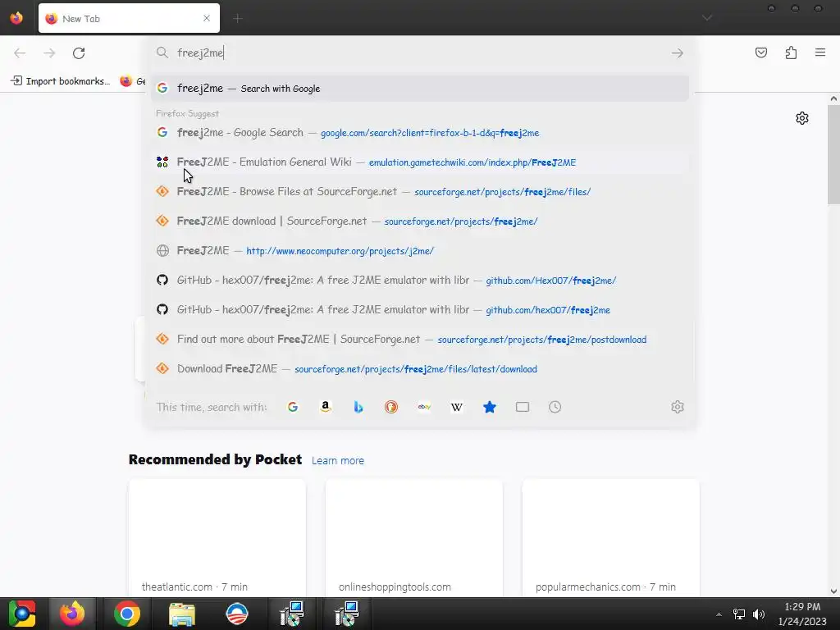
Task: Open FreeJ2ME neocomputer.org suggestion
Action: (419, 250)
